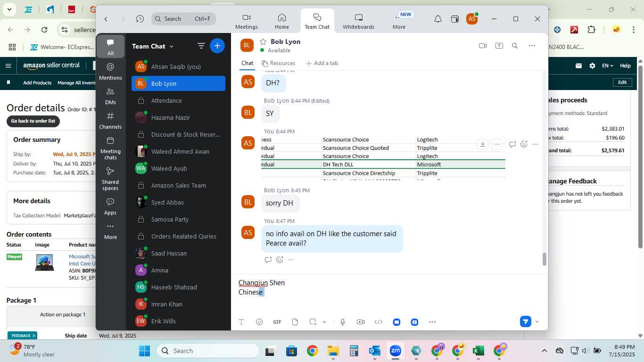Switch to the Home tab
Image resolution: width=644 pixels, height=362 pixels.
[x=282, y=22]
